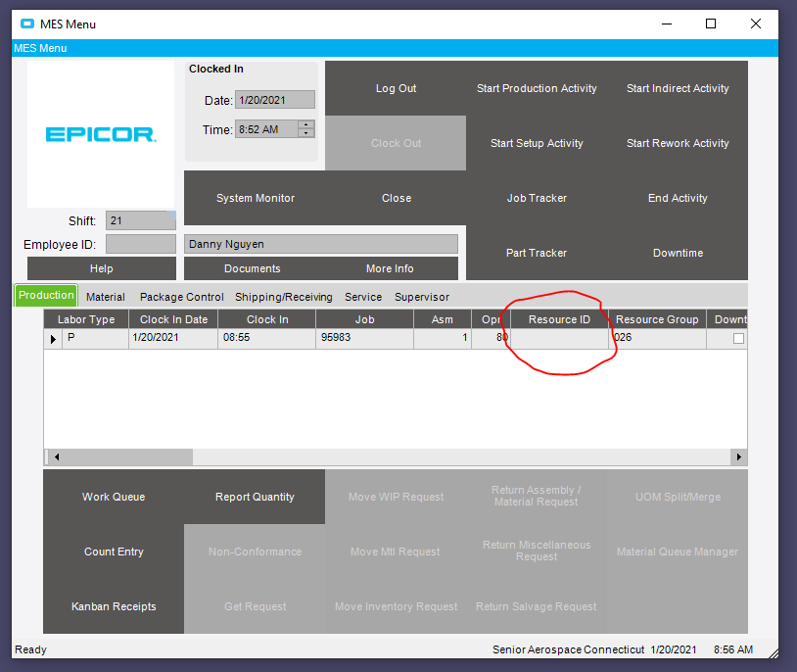
Task: Click the Asm column header
Action: (443, 319)
